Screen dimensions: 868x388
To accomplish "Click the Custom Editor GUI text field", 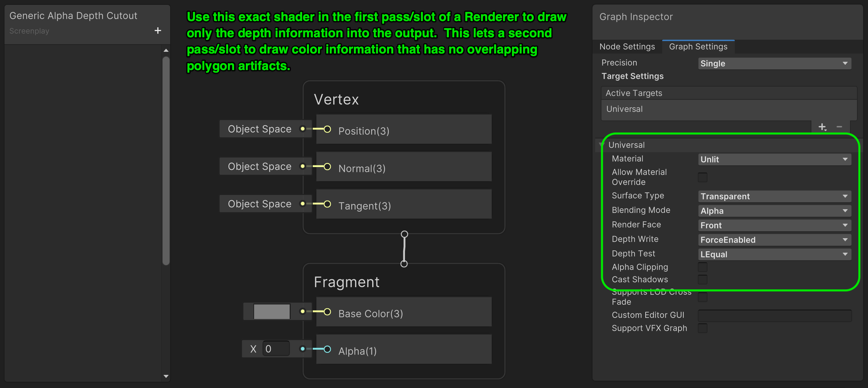I will point(774,316).
